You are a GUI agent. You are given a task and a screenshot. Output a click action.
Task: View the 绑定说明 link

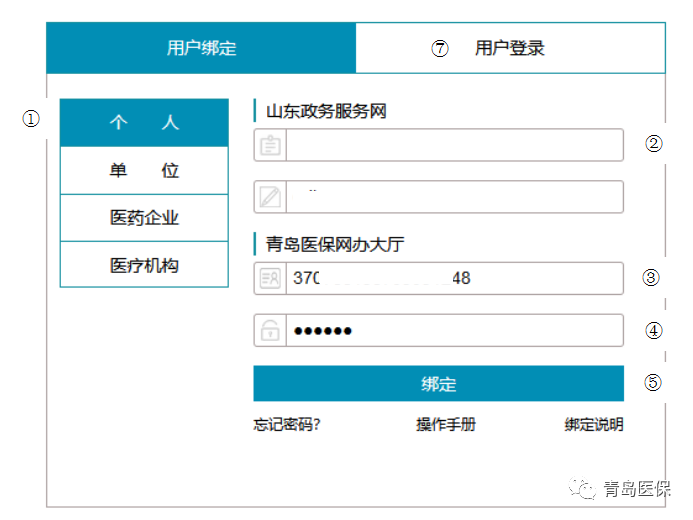pyautogui.click(x=594, y=425)
